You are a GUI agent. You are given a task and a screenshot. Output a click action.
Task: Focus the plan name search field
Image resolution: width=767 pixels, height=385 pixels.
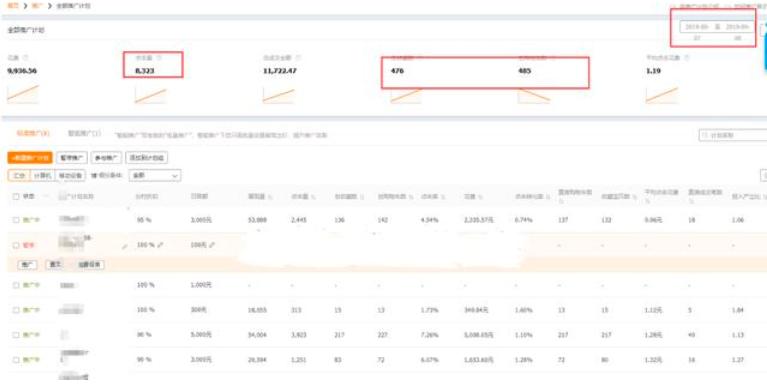coord(733,135)
